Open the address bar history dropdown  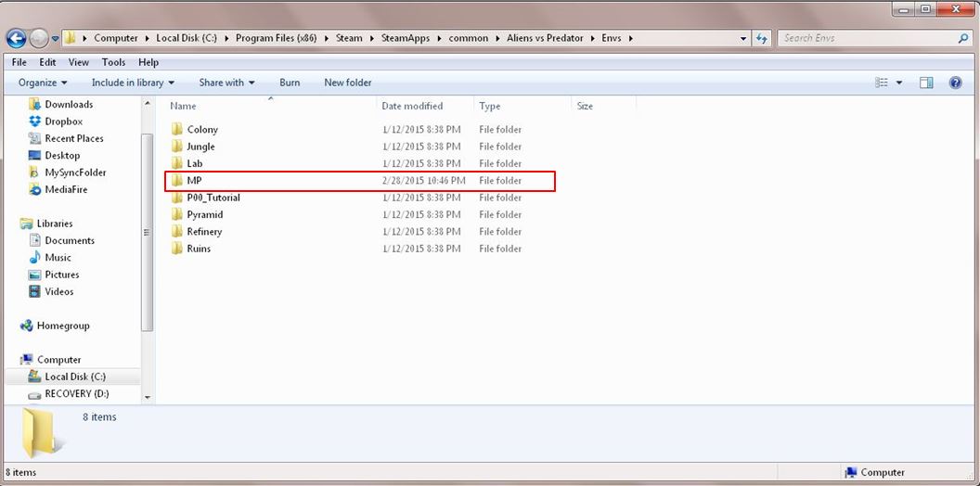(743, 38)
